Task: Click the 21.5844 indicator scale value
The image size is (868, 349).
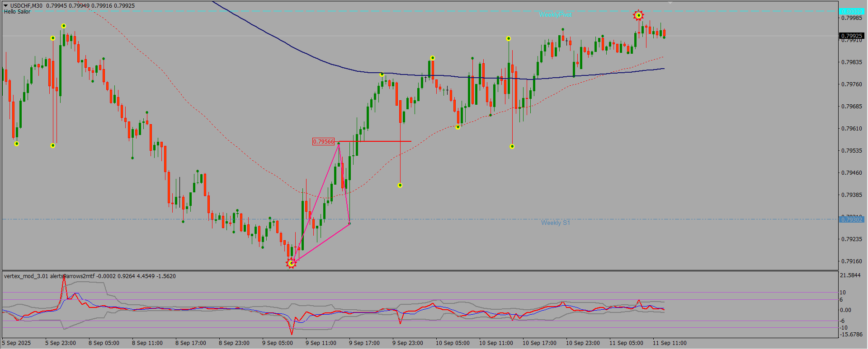Action: coord(850,275)
